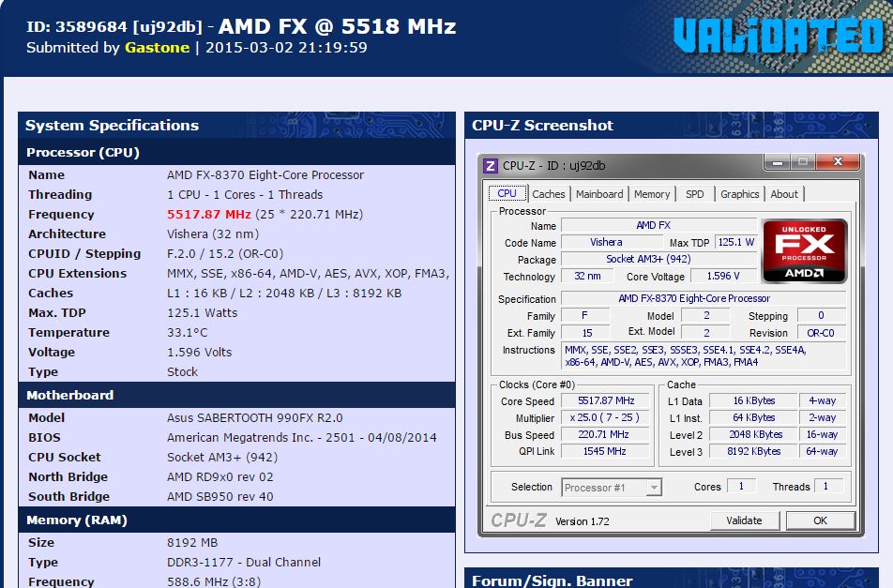Viewport: 893px width, 588px height.
Task: Click the Specification field AMD FX-8370 Eight-Core Processor
Action: coord(704,298)
